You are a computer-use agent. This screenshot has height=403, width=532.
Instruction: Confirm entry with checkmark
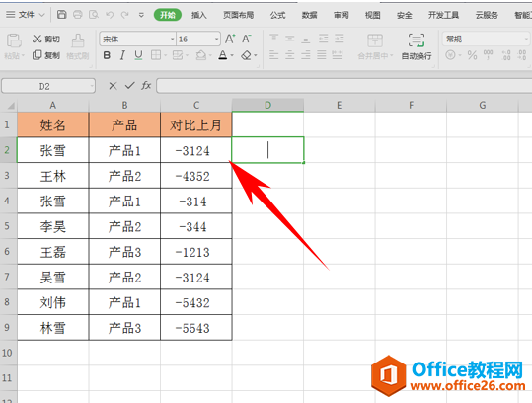tap(129, 86)
